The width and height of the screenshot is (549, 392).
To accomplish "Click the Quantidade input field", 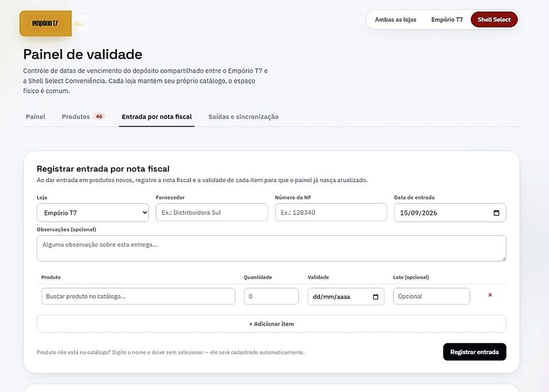I will [x=271, y=296].
